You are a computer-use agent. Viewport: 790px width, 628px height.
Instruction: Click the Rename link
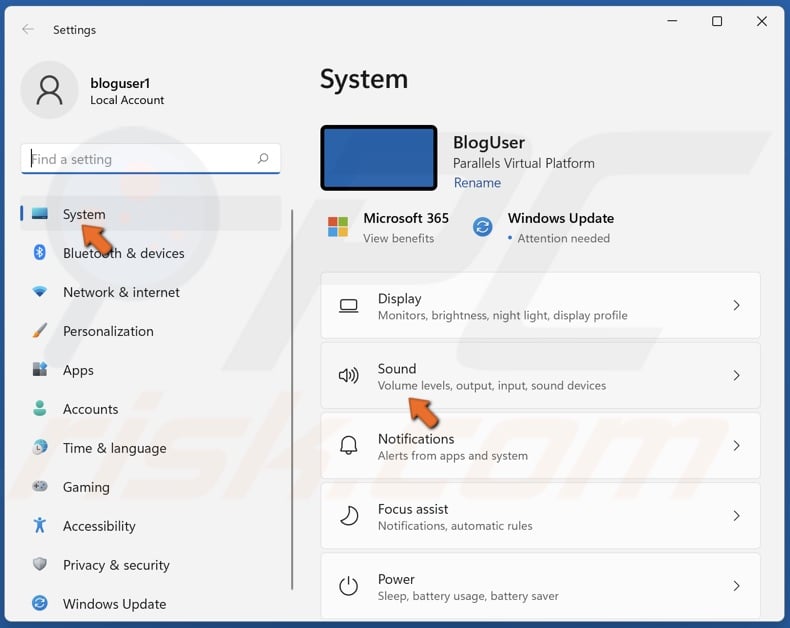click(477, 182)
